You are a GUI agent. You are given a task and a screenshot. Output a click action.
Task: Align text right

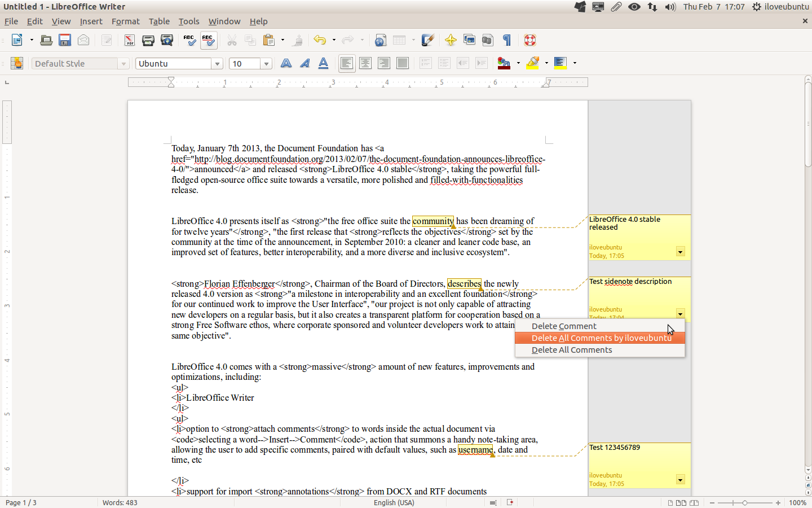384,63
